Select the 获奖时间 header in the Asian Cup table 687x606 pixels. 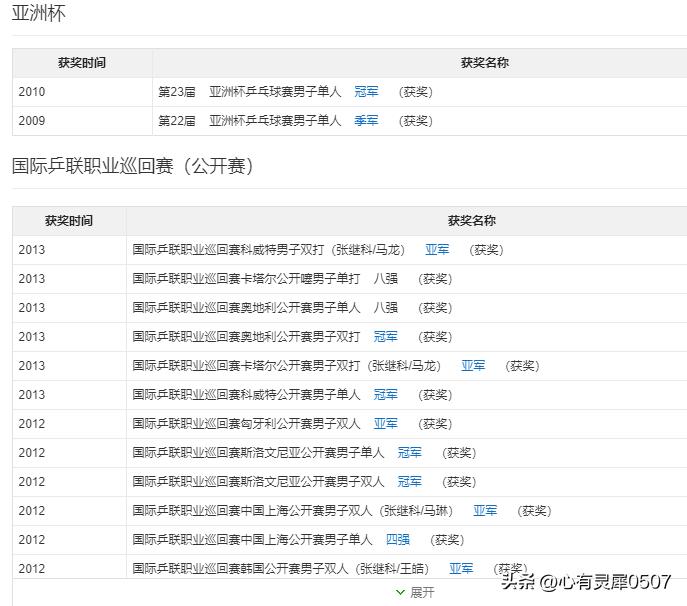(x=82, y=63)
